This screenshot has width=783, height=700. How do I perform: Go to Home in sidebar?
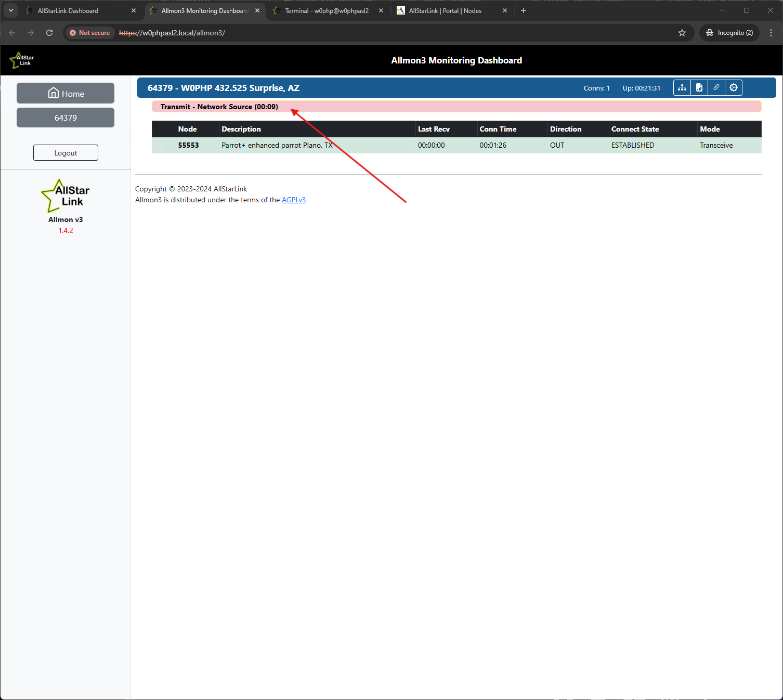(x=66, y=94)
